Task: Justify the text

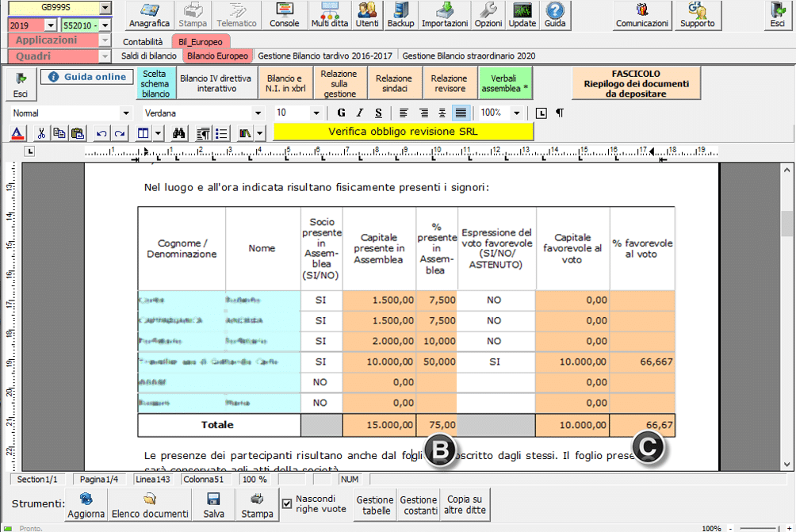Action: pos(461,113)
